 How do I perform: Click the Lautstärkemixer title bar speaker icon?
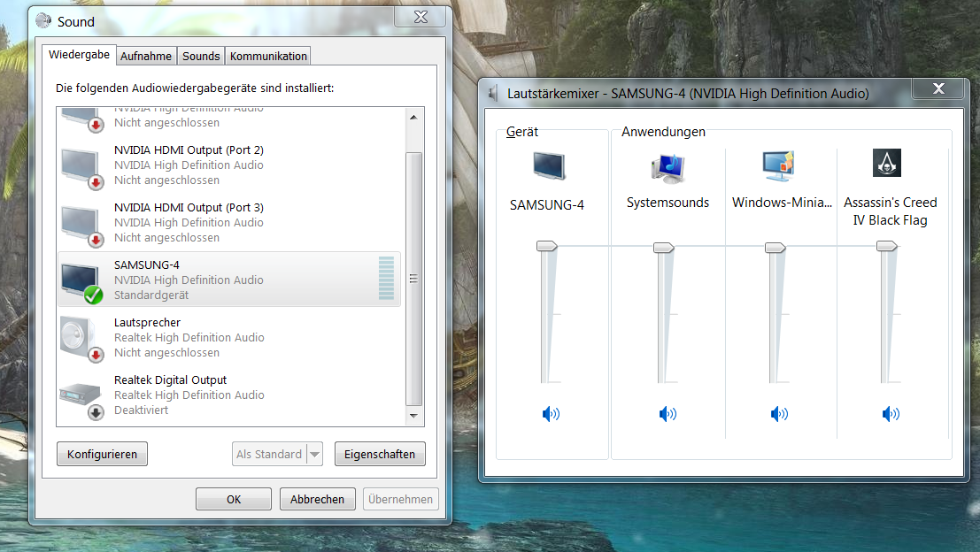(494, 94)
